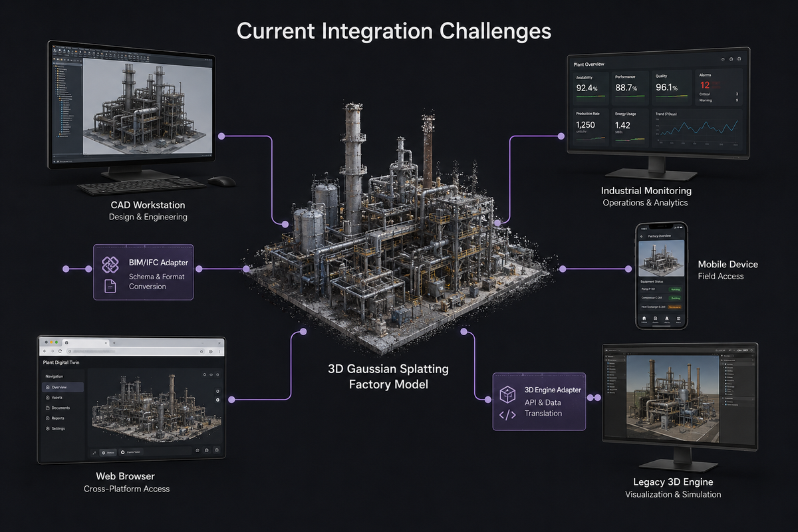
Task: Click the 3D Engine Adapter box
Action: (x=539, y=401)
